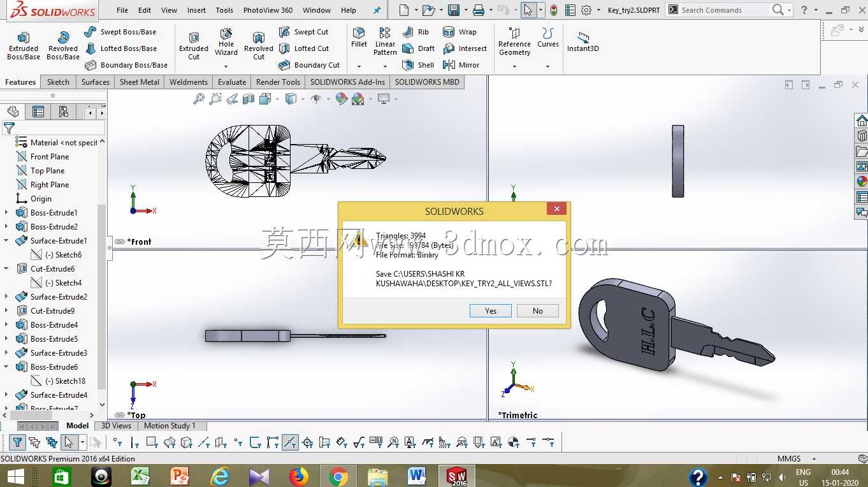Screen dimensions: 868x487
Task: Select the Wrap feature
Action: click(459, 32)
